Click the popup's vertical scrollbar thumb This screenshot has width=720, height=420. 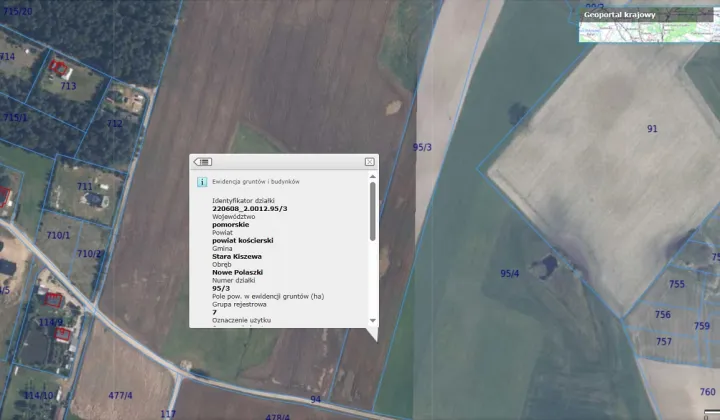[373, 210]
